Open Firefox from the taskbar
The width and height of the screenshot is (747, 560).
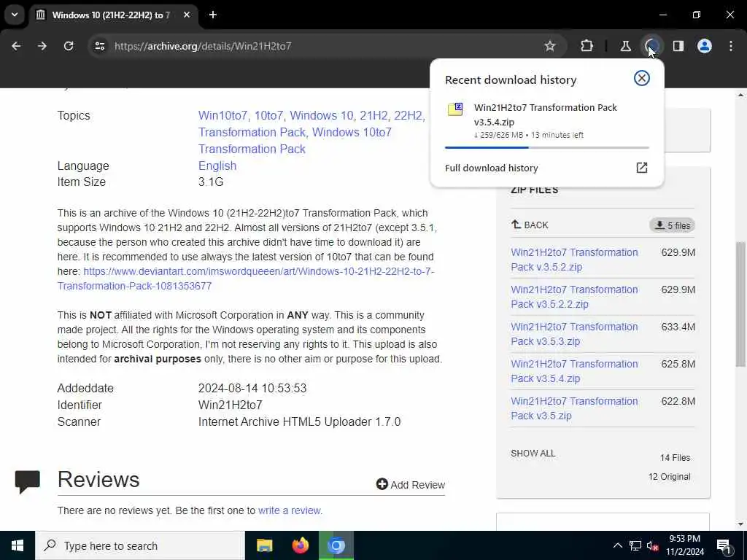pos(300,545)
